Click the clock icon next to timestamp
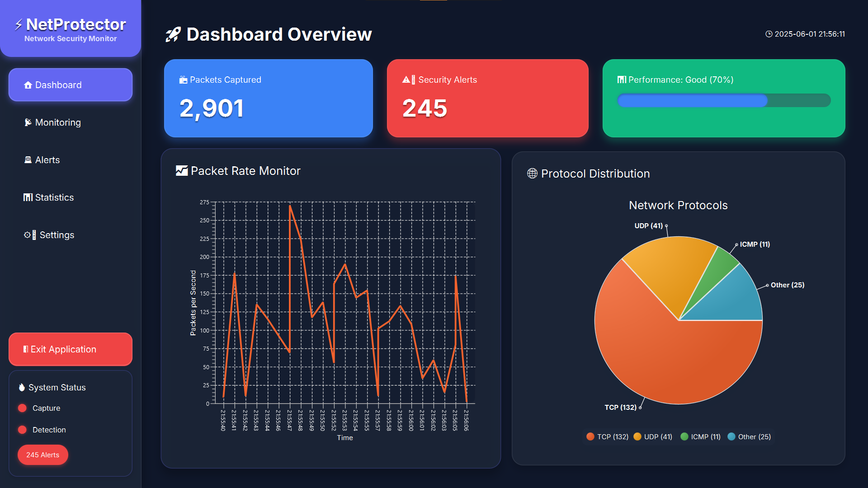 (x=769, y=34)
